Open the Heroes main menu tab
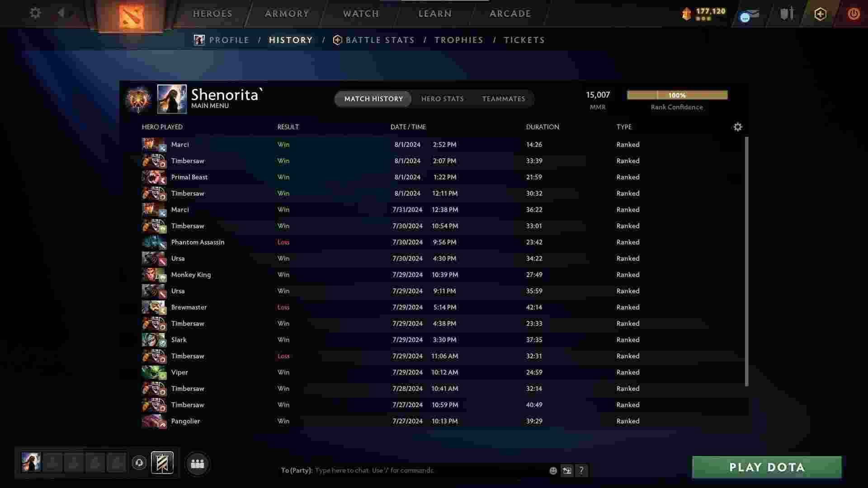The width and height of the screenshot is (868, 488). click(212, 14)
